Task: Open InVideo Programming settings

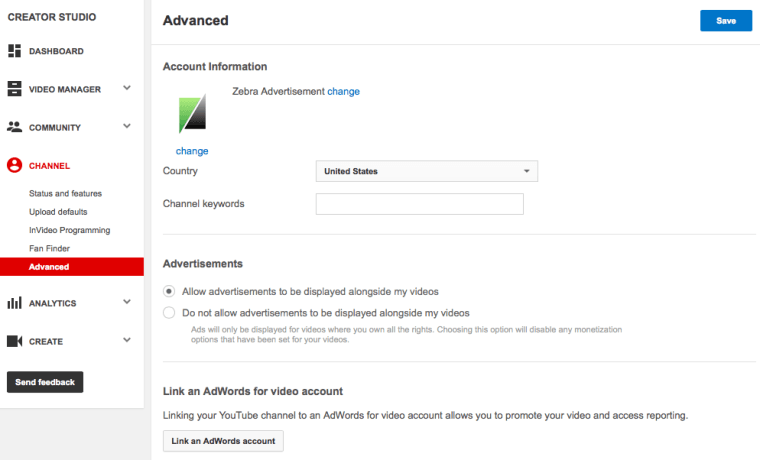Action: pos(69,230)
